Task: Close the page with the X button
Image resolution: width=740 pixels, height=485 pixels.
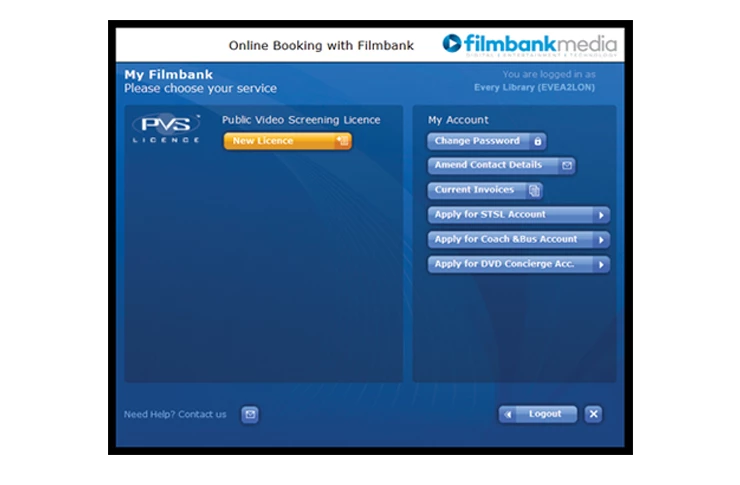Action: 593,414
